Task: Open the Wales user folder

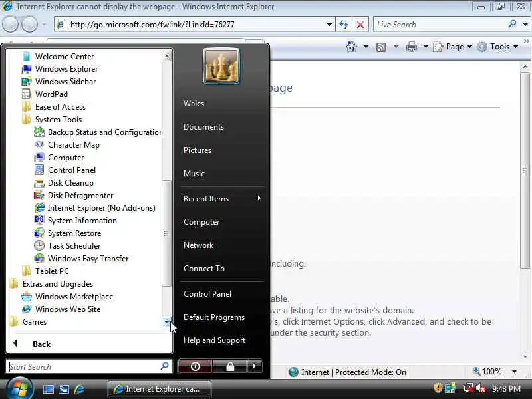Action: 194,104
